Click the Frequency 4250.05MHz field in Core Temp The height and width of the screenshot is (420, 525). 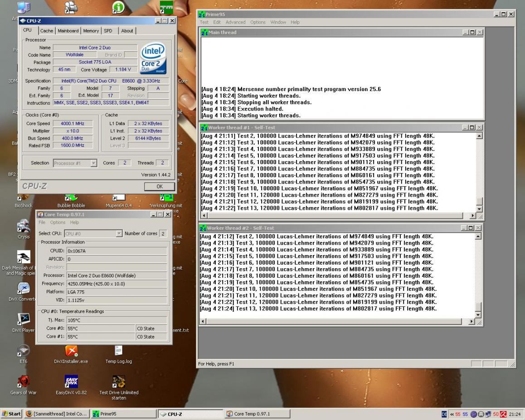pos(117,284)
